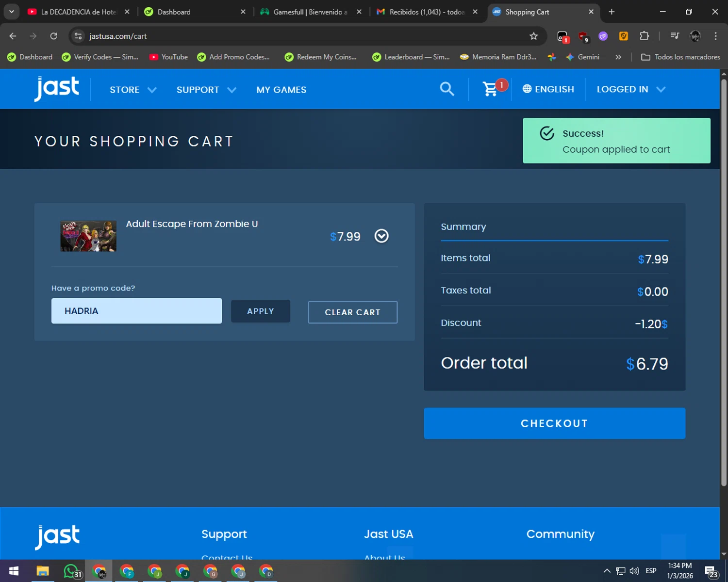
Task: Click the Adult Escape From Zombie U title
Action: point(192,224)
